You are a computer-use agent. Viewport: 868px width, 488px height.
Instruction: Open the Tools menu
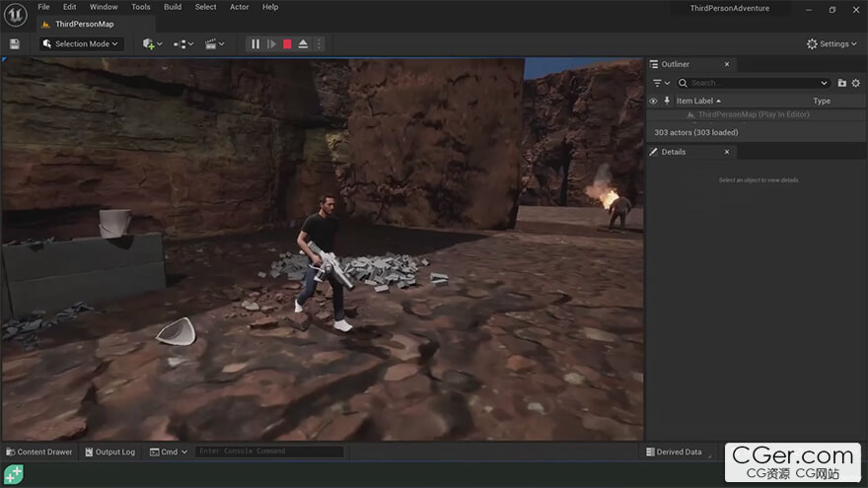[x=141, y=7]
